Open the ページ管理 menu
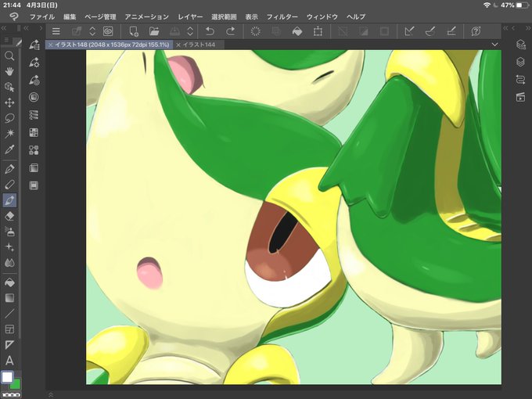 coord(100,16)
